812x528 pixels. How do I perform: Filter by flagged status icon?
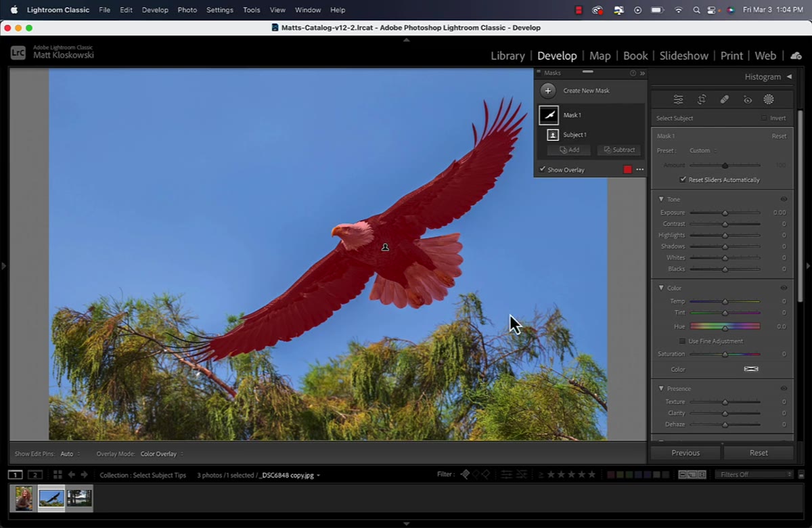pyautogui.click(x=465, y=475)
